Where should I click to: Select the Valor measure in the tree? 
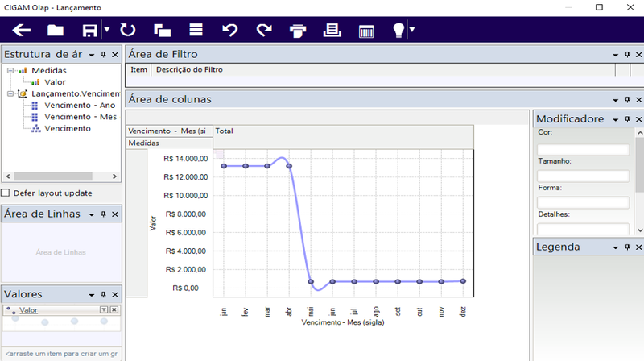click(55, 82)
